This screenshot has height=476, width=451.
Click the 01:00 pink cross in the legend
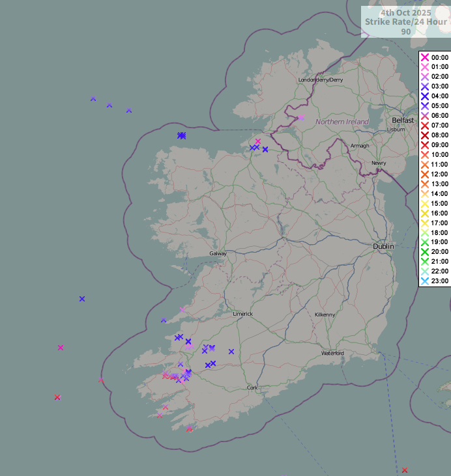click(425, 67)
